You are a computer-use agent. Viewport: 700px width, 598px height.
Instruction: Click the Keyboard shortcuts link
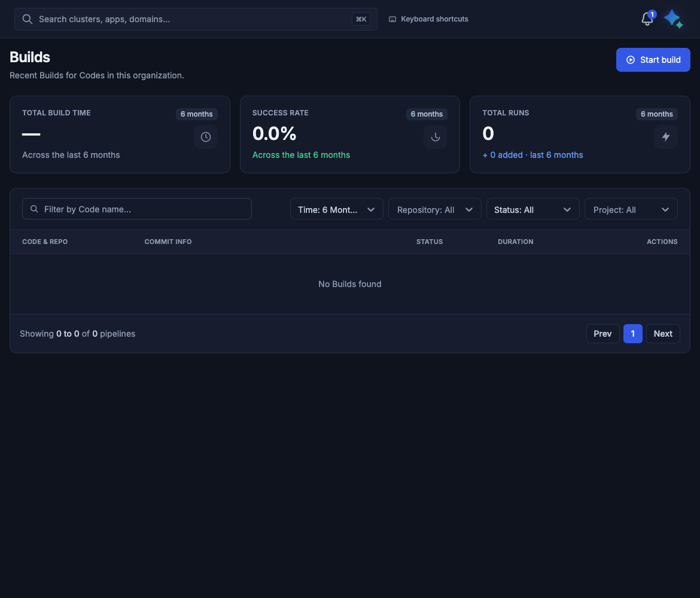coord(428,19)
